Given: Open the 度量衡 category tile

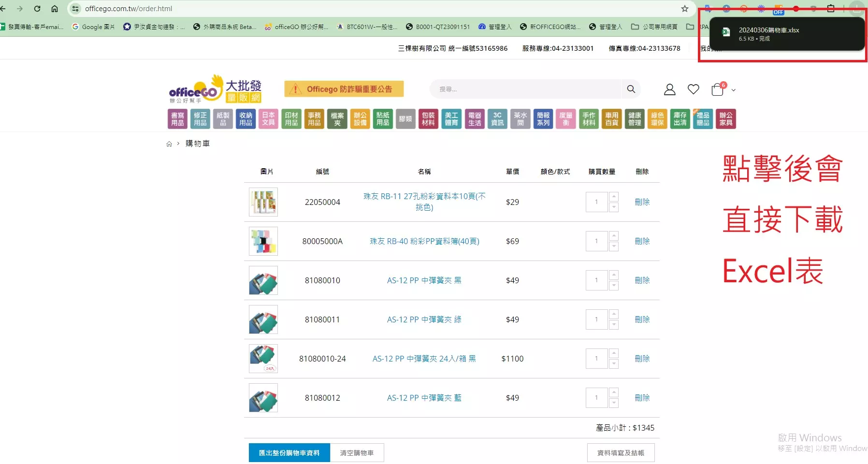Looking at the screenshot, I should click(565, 119).
